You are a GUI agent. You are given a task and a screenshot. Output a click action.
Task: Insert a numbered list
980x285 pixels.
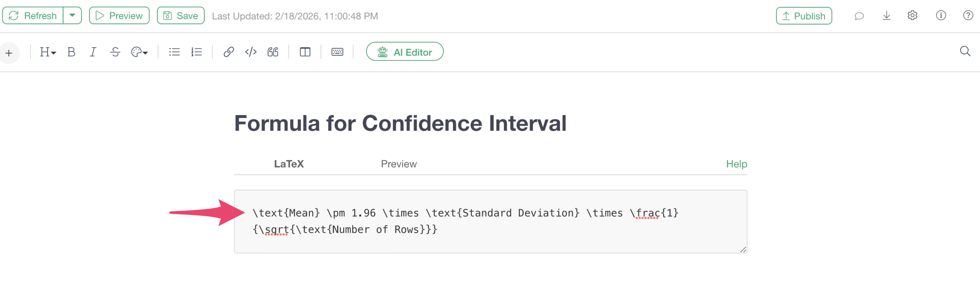[196, 52]
